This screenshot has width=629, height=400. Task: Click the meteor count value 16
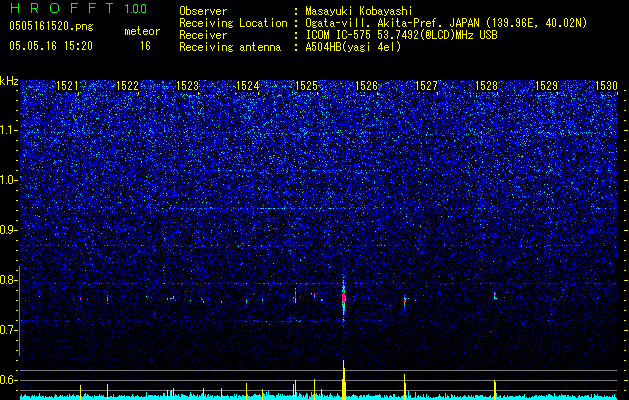tap(145, 46)
